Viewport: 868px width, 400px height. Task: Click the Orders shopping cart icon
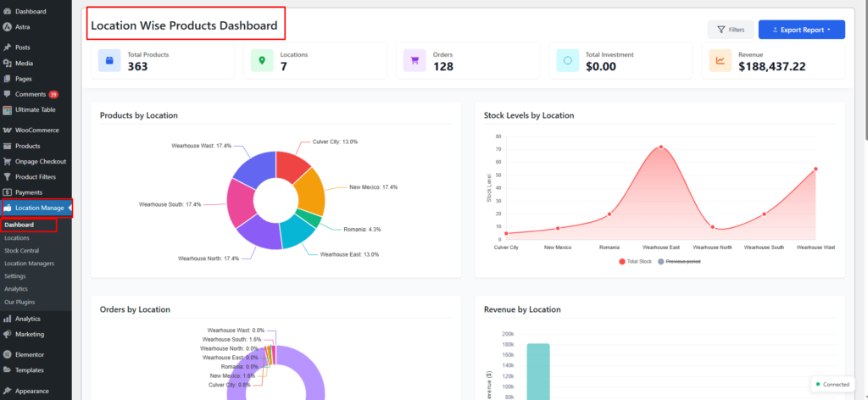(x=415, y=60)
